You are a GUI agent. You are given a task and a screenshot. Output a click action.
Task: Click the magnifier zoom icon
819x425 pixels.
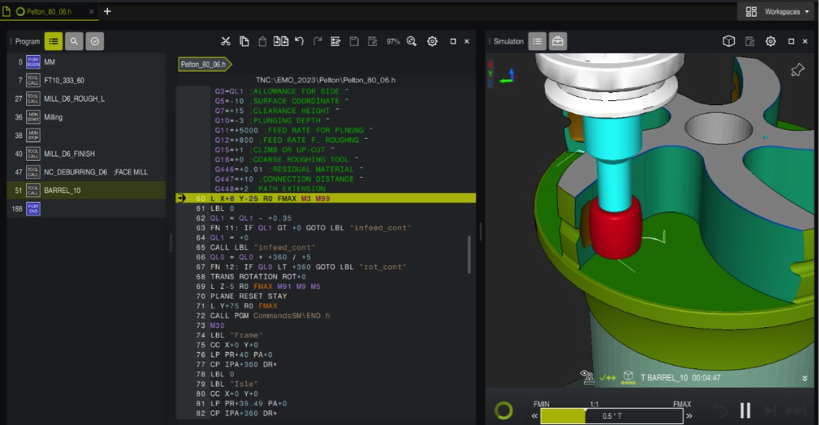tap(412, 41)
